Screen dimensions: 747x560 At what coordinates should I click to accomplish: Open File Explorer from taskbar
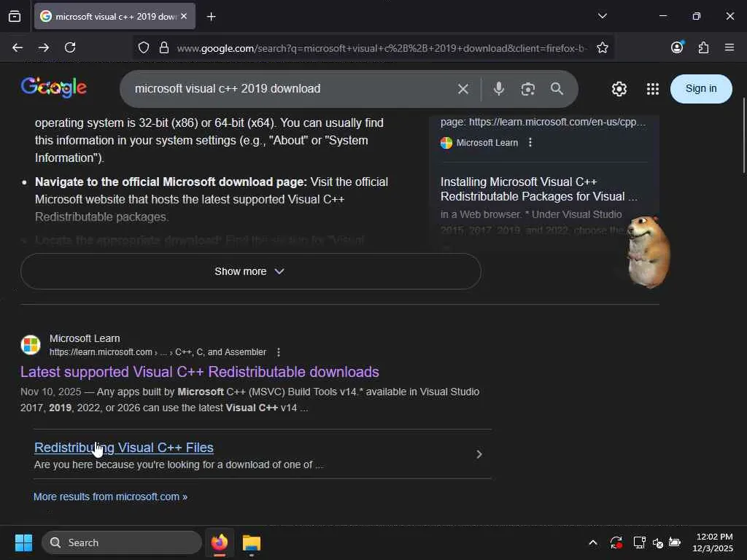252,542
